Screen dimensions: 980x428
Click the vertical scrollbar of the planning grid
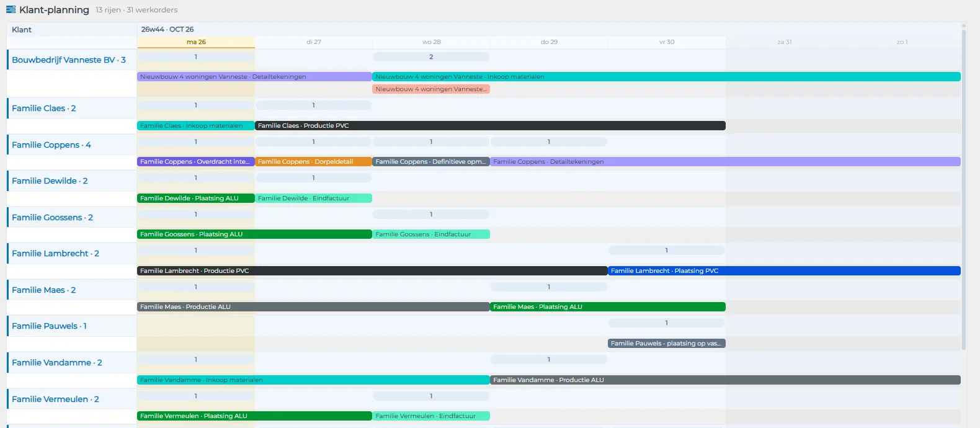pos(964,189)
